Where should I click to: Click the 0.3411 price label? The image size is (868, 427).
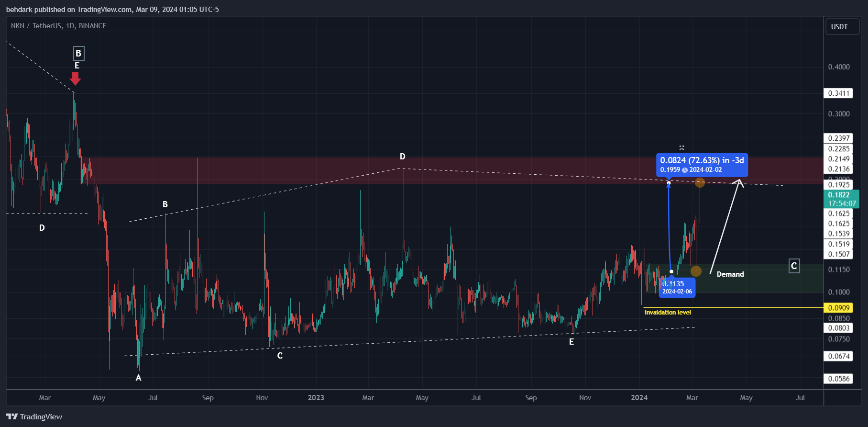(x=839, y=93)
